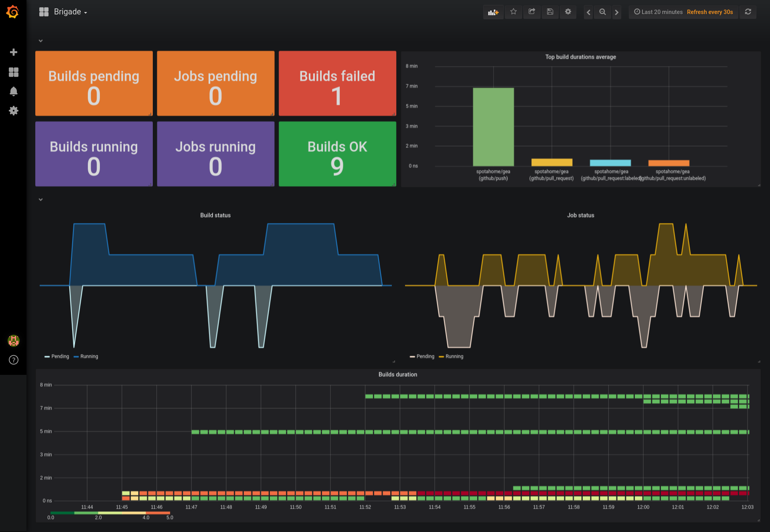Screen dimensions: 770x532
Task: Open the Builds duration panel title menu
Action: click(397, 374)
